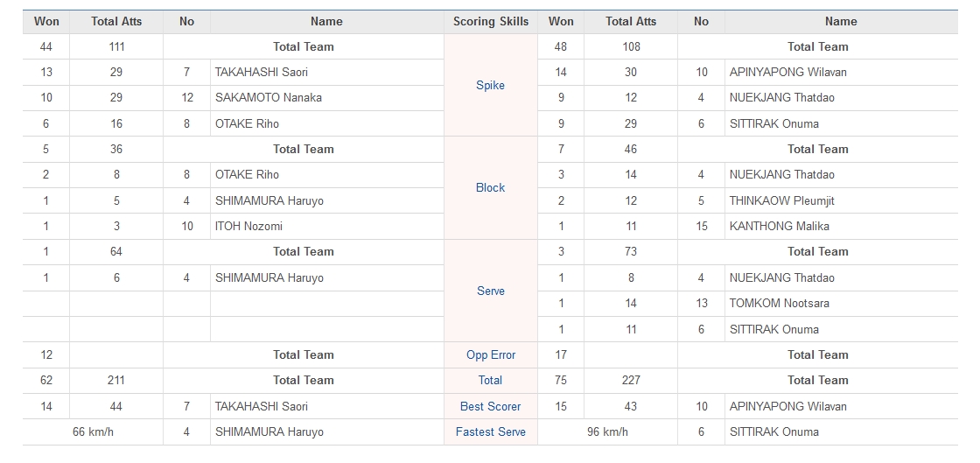
Task: Select TOMKOM Nootsara in the Serve section
Action: click(780, 304)
